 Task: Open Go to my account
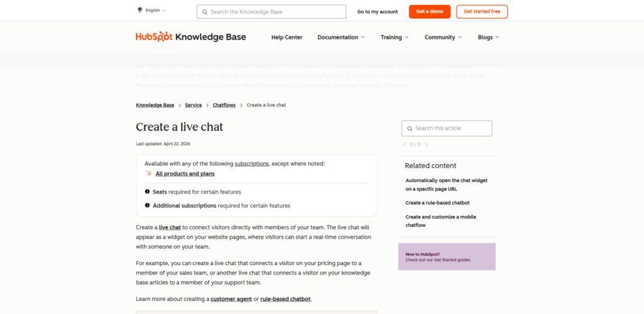point(377,12)
